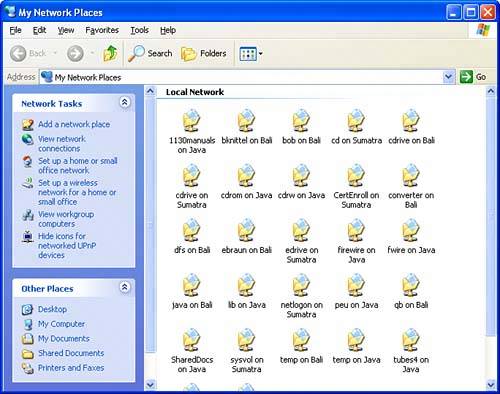This screenshot has height=394, width=500.
Task: Select the cdrive on Sumatra share icon
Action: tap(191, 176)
